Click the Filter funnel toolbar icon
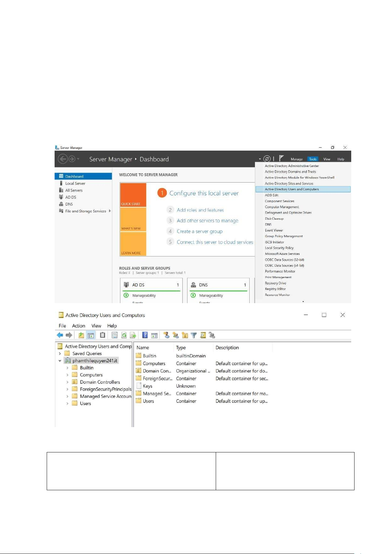The height and width of the screenshot is (554, 392). [x=194, y=335]
